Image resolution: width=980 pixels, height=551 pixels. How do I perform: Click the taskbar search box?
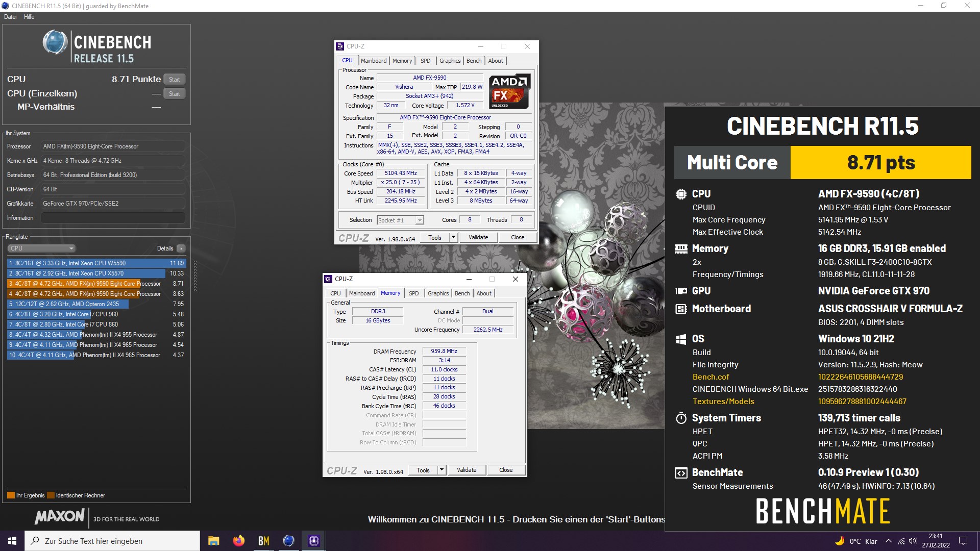click(112, 541)
